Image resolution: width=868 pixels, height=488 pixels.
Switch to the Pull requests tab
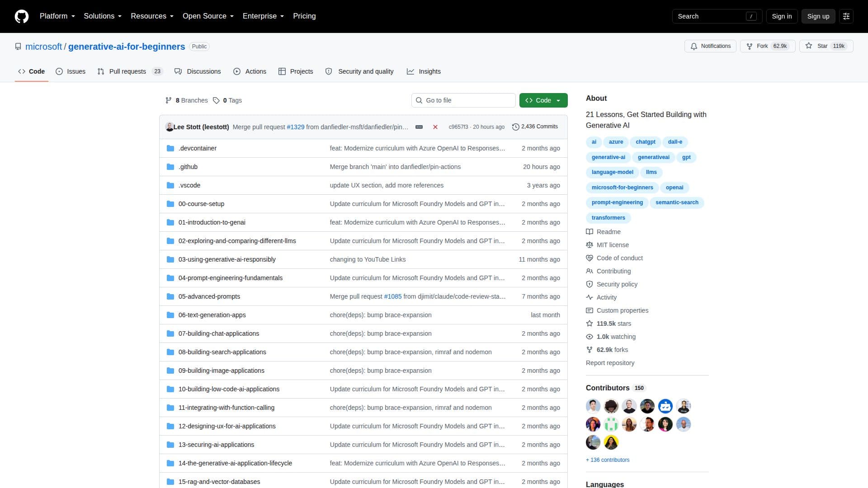130,71
